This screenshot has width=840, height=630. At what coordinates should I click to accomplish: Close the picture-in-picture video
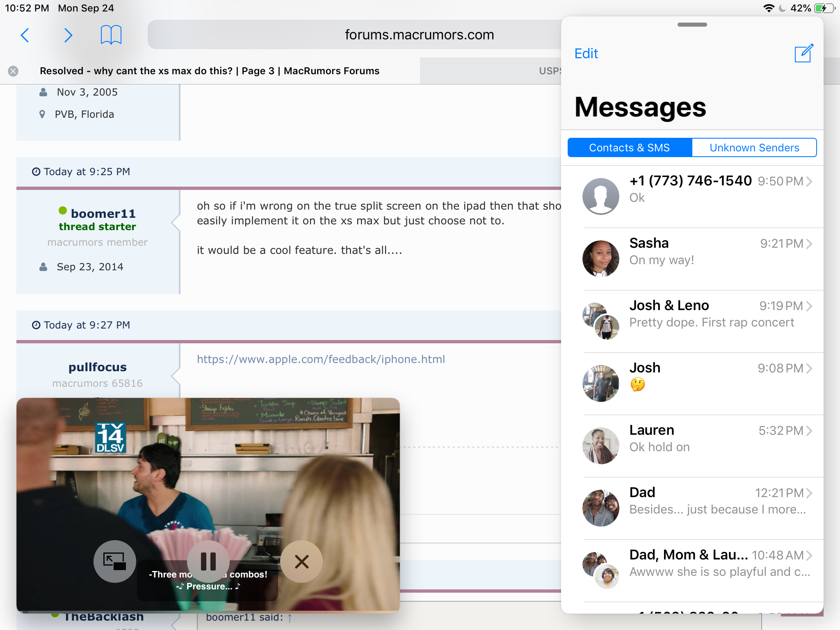click(x=301, y=562)
